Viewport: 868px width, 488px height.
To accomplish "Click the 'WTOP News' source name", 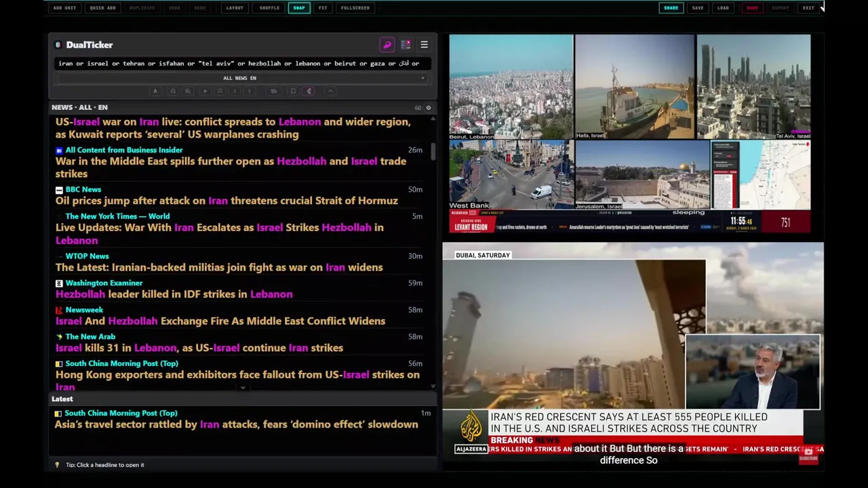I will 87,256.
